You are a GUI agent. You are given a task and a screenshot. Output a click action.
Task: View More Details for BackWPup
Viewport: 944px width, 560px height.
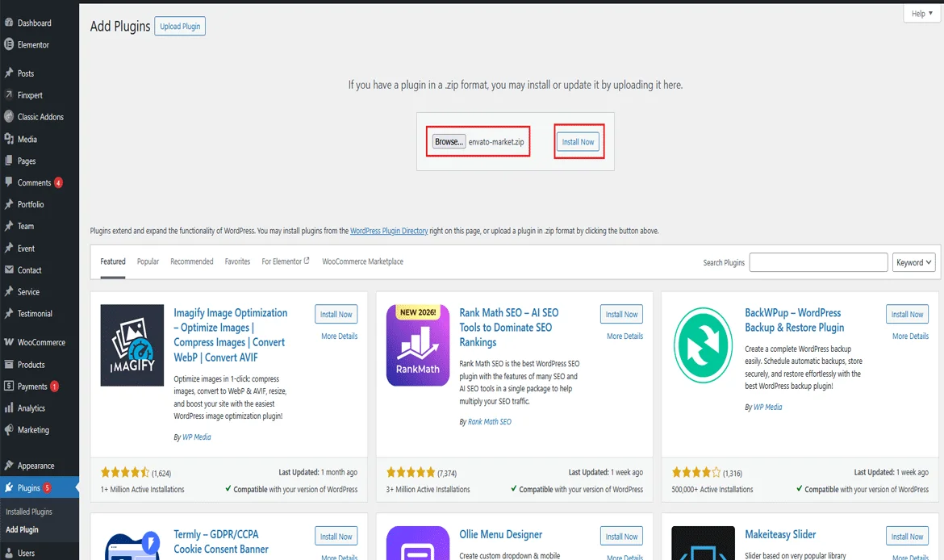click(x=910, y=336)
